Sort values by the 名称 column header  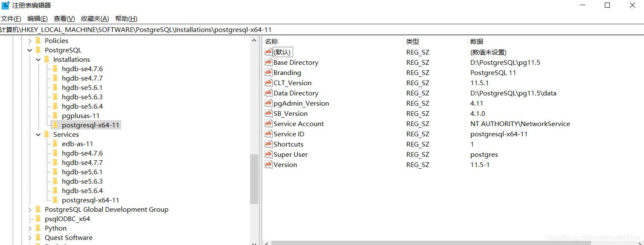333,41
